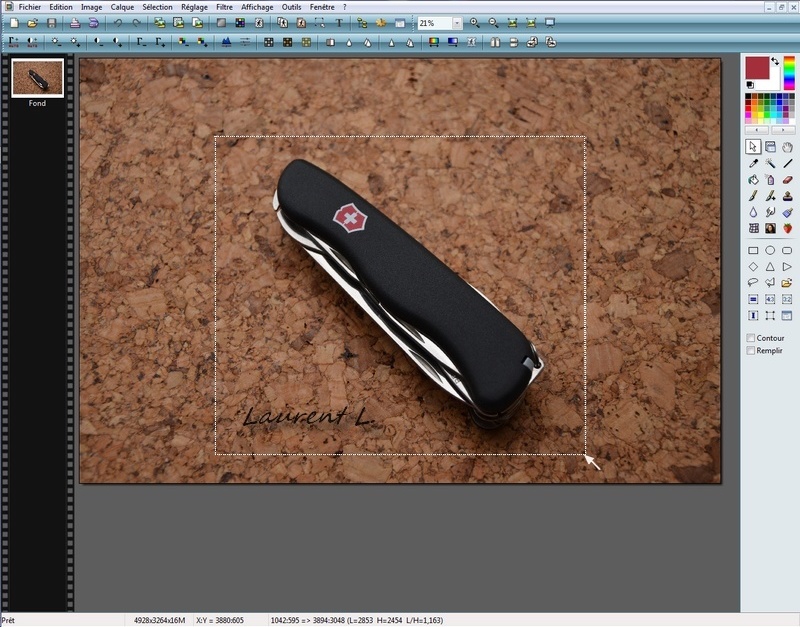Select the Hand move tool
The image size is (800, 627).
click(787, 147)
